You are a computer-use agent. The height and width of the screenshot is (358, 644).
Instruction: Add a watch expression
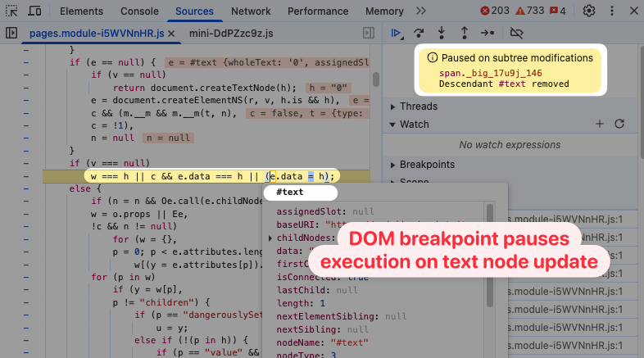click(600, 124)
